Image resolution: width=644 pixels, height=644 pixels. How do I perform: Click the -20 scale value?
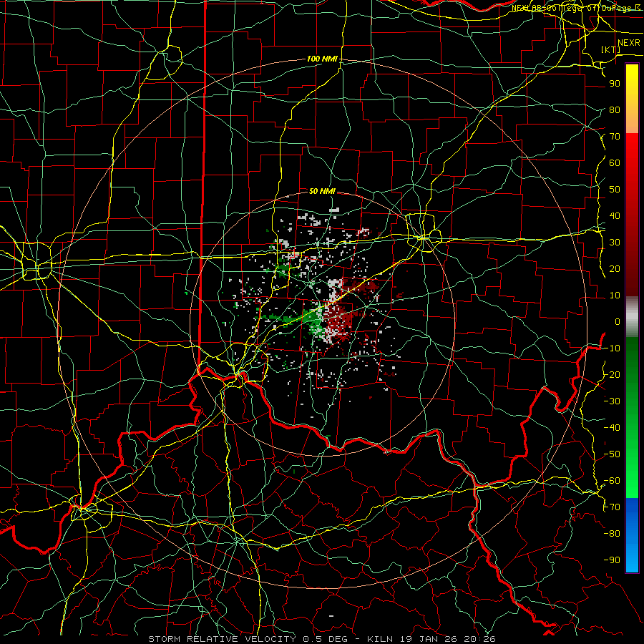click(x=612, y=375)
